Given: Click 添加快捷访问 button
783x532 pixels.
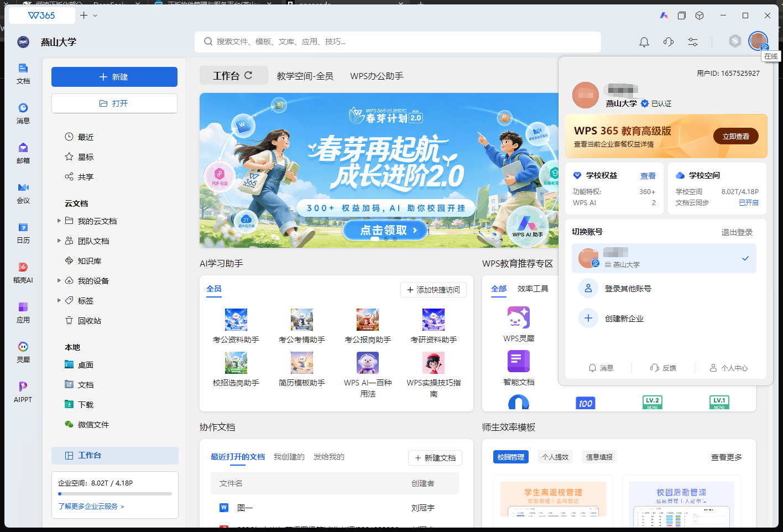Looking at the screenshot, I should (434, 290).
